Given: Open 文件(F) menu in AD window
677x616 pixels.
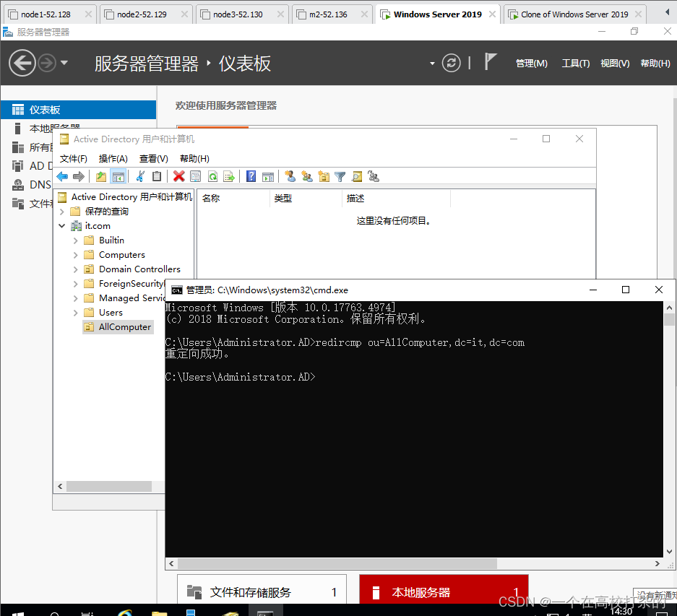Looking at the screenshot, I should [74, 158].
